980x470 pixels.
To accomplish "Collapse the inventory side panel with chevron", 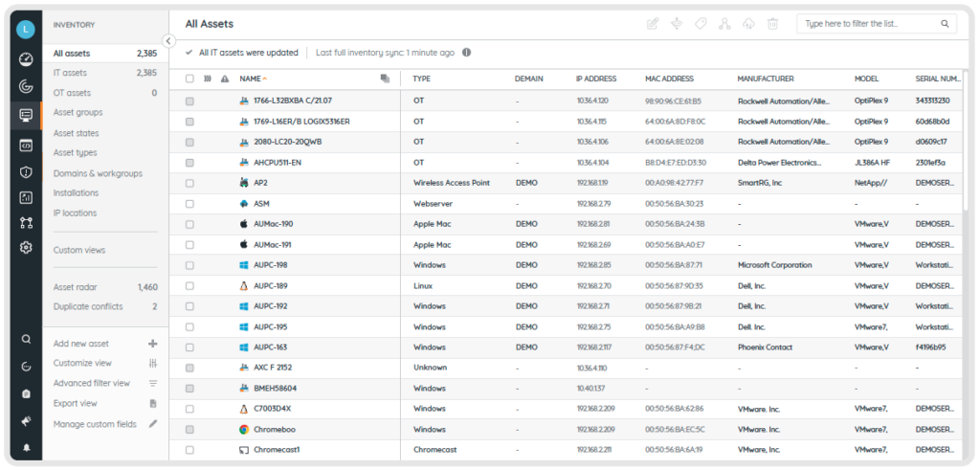I will pos(168,41).
